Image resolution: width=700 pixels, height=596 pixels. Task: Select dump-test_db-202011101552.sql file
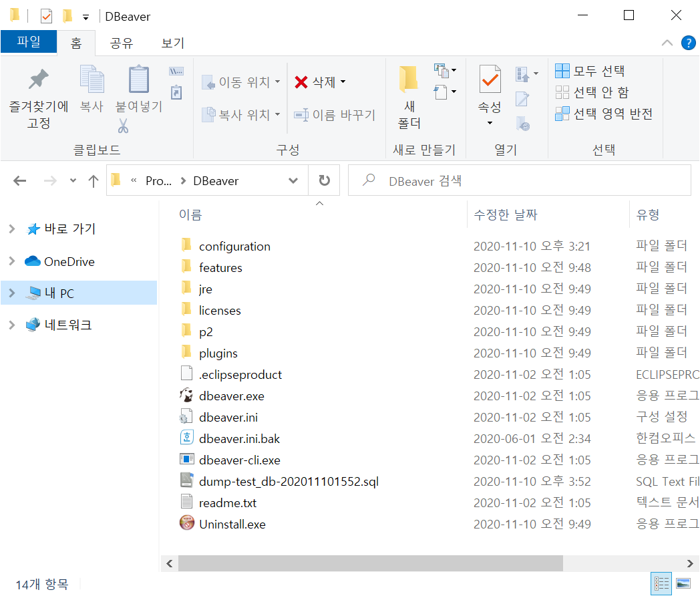click(x=289, y=481)
